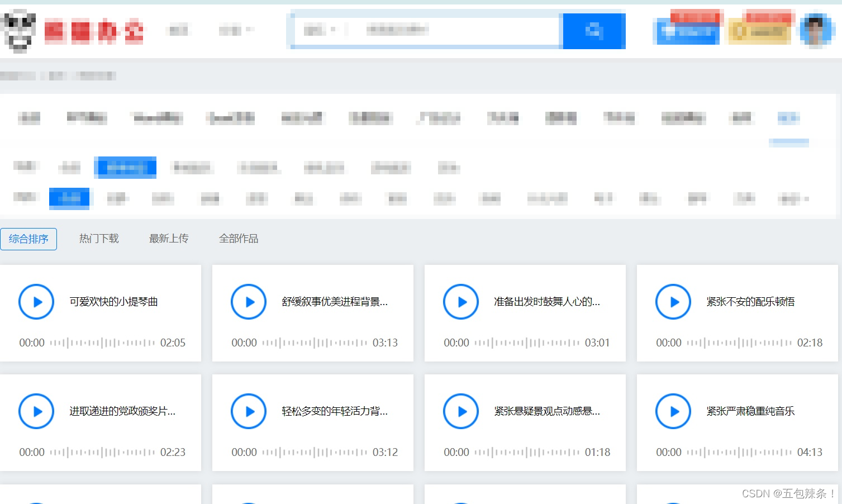Open the user avatar in the header

(817, 30)
